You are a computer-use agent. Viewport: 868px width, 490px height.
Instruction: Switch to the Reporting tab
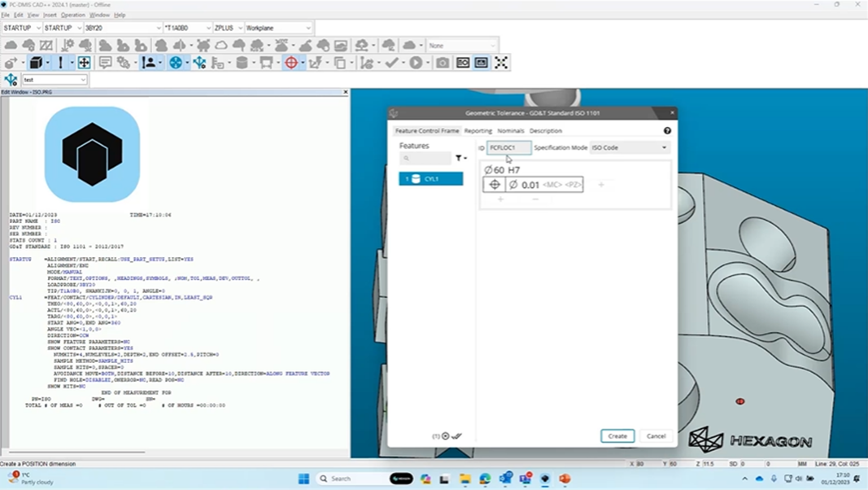[x=478, y=130]
